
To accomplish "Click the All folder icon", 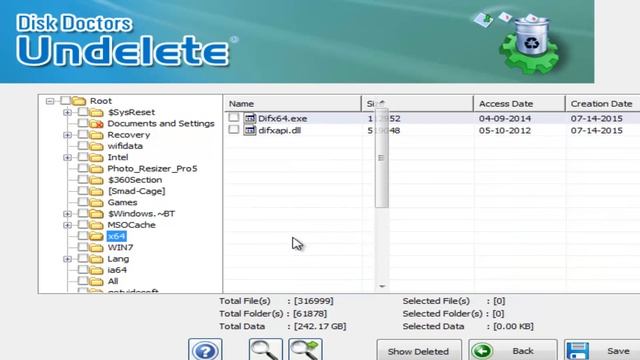I will pyautogui.click(x=97, y=281).
